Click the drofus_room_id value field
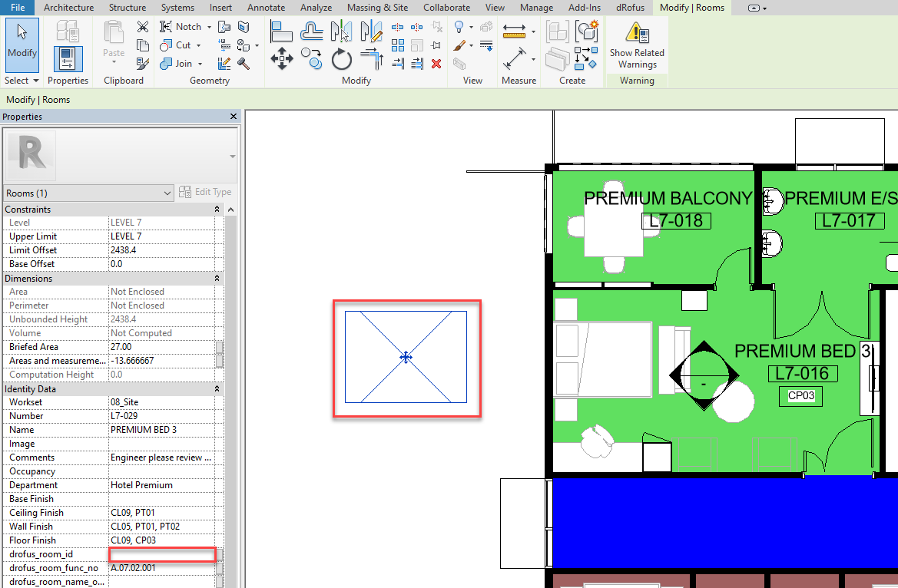Viewport: 898px width, 588px height. 162,554
